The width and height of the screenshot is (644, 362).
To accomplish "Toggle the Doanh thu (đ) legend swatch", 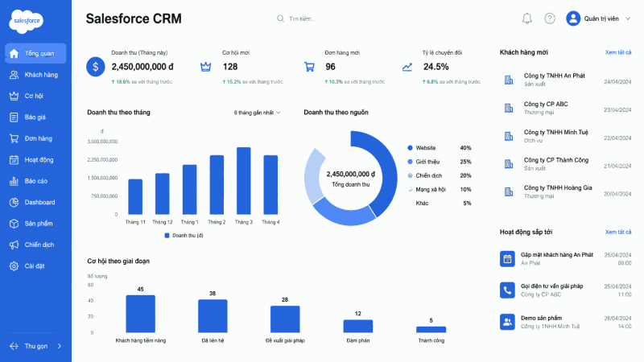I will (x=167, y=236).
